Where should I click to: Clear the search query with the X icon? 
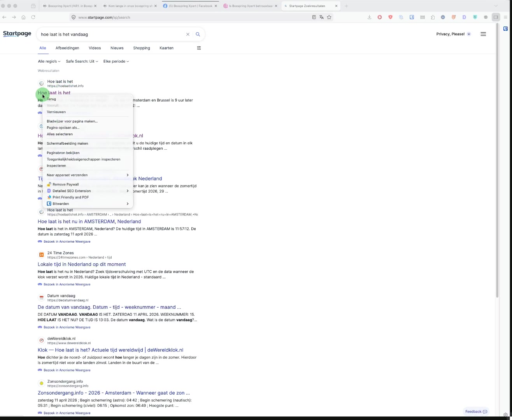pos(188,34)
